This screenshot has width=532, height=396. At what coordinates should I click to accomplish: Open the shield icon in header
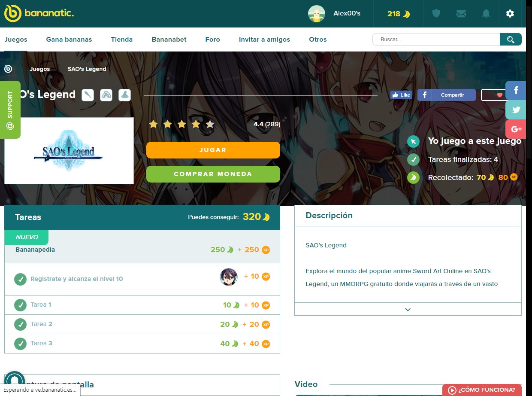point(436,14)
